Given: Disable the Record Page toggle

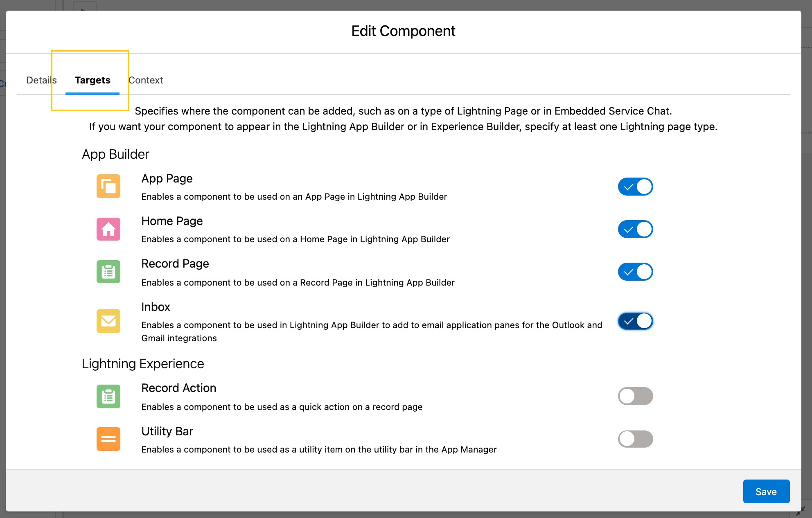Looking at the screenshot, I should click(635, 271).
